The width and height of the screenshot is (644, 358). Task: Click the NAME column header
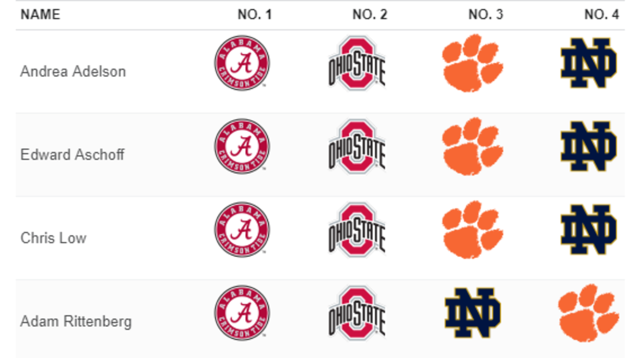point(40,14)
